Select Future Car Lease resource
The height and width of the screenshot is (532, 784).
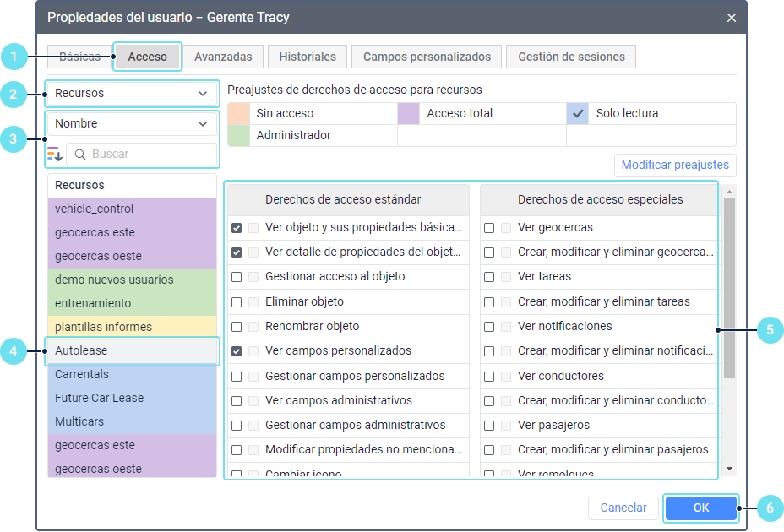[x=132, y=398]
